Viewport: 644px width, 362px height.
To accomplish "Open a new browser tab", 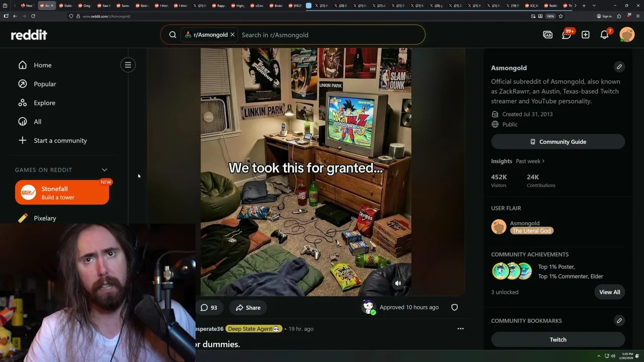I will pos(584,6).
